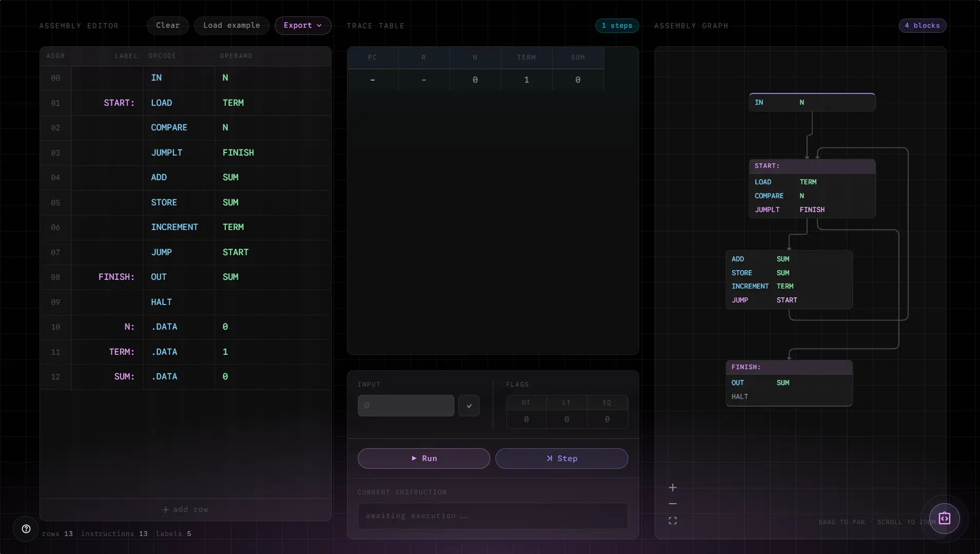Edit the TERM: label in row 11
Image resolution: width=980 pixels, height=554 pixels.
(122, 352)
